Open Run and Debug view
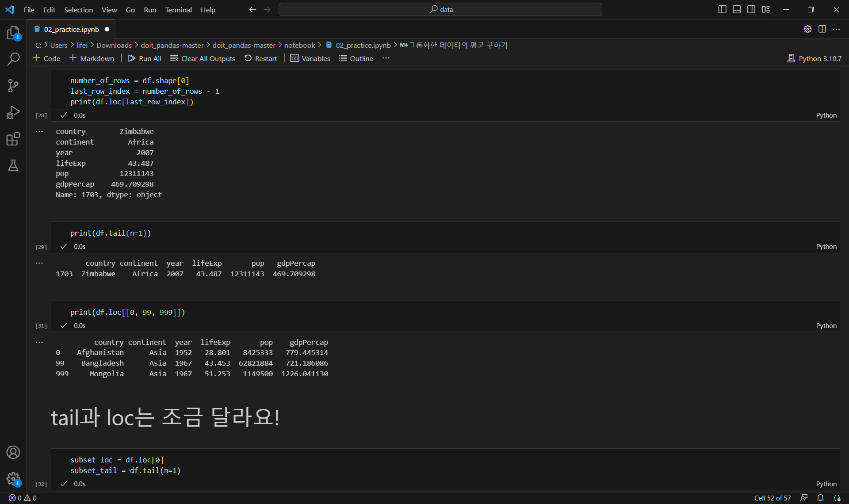This screenshot has height=504, width=849. pos(13,112)
